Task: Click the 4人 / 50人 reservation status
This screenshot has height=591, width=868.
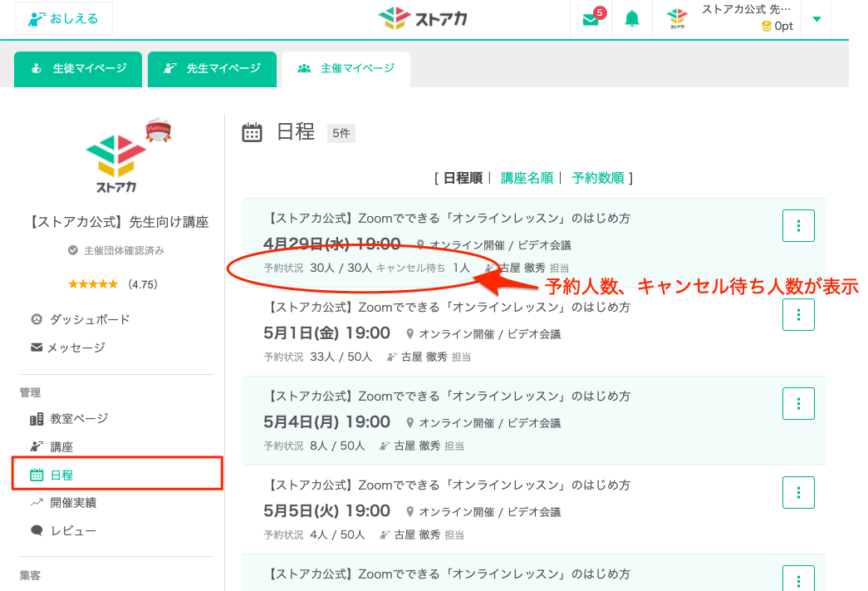Action: 337,535
